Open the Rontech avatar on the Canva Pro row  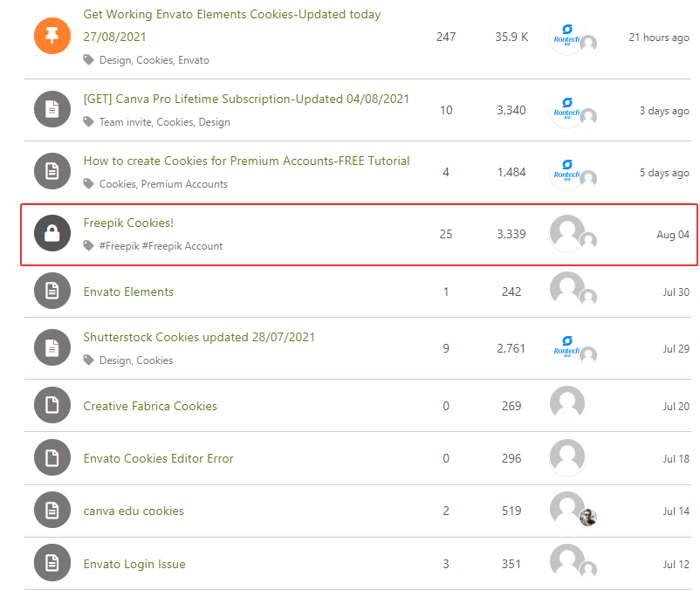(x=567, y=110)
